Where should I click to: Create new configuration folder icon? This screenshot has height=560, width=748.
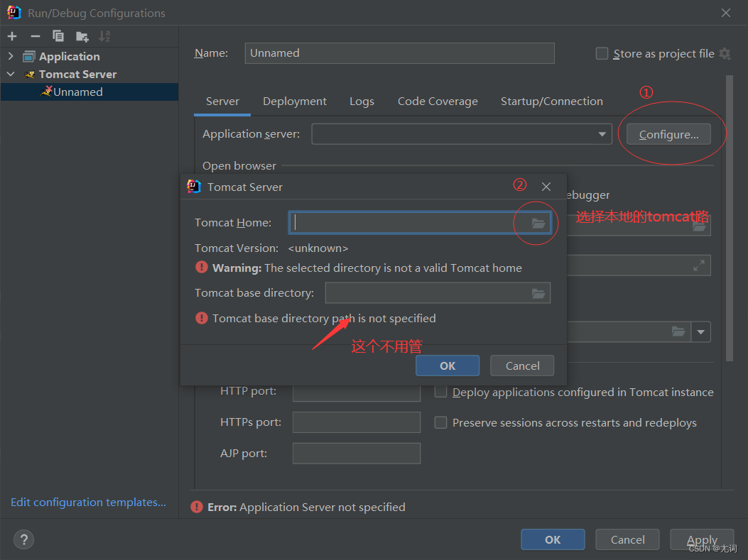click(82, 36)
